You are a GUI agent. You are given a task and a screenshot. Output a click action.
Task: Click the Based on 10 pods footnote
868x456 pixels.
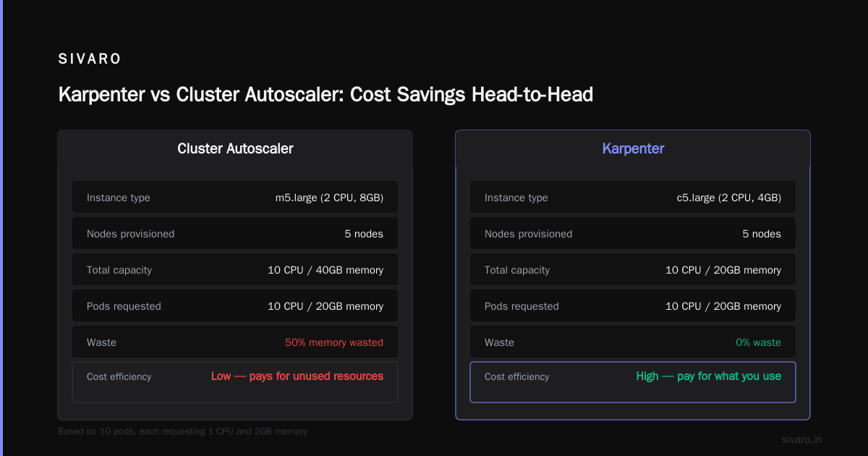click(x=182, y=431)
